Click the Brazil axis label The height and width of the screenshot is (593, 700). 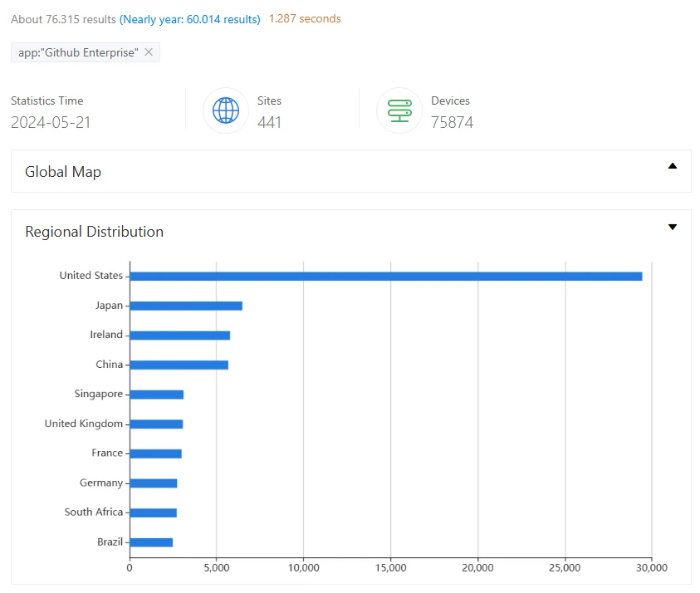pyautogui.click(x=110, y=542)
